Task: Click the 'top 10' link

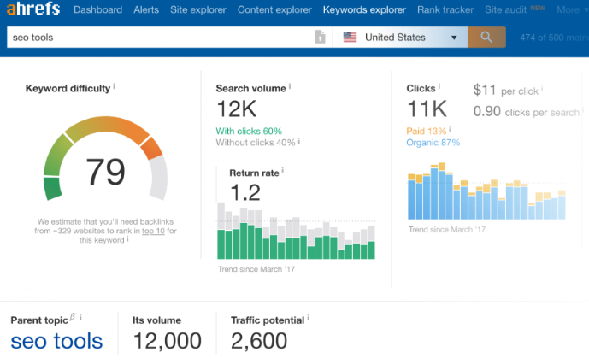Action: click(153, 231)
